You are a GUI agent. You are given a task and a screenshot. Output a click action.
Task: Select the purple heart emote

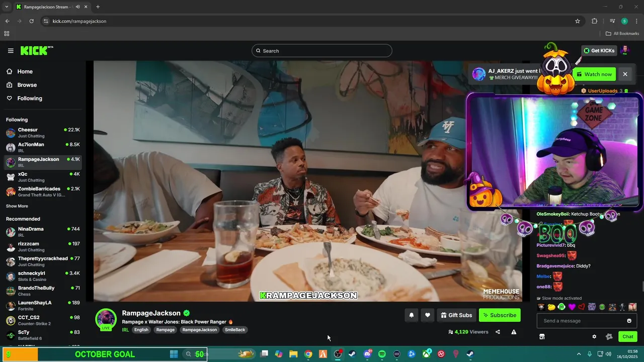click(572, 307)
